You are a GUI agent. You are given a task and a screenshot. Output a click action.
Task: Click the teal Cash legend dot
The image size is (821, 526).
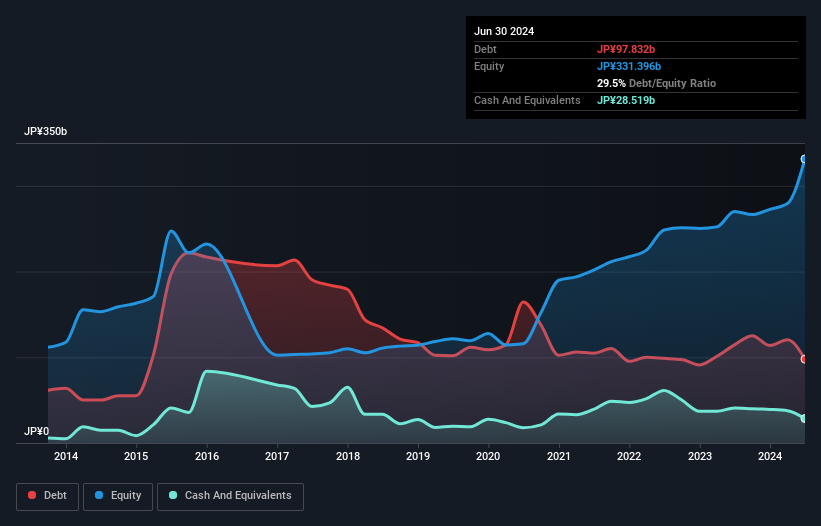(173, 495)
